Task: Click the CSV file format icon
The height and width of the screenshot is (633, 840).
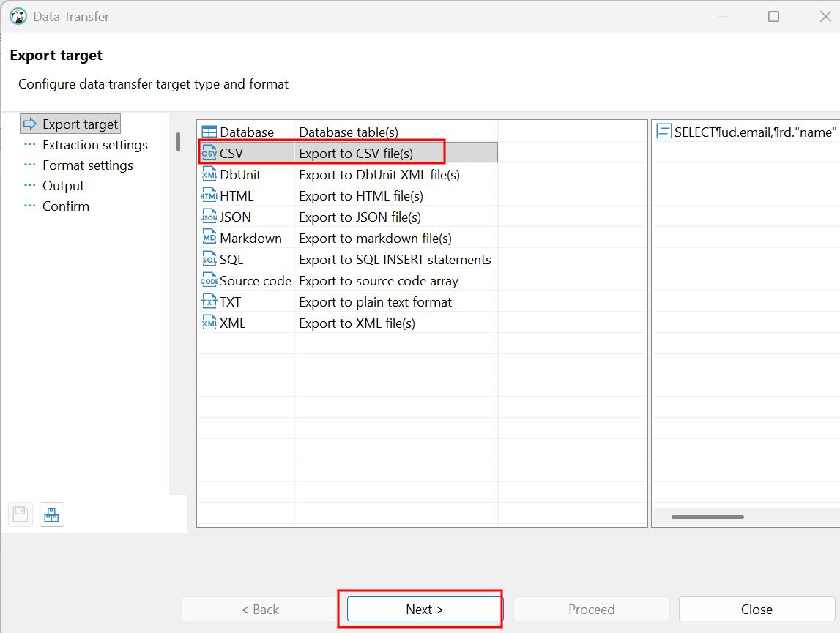Action: tap(209, 154)
